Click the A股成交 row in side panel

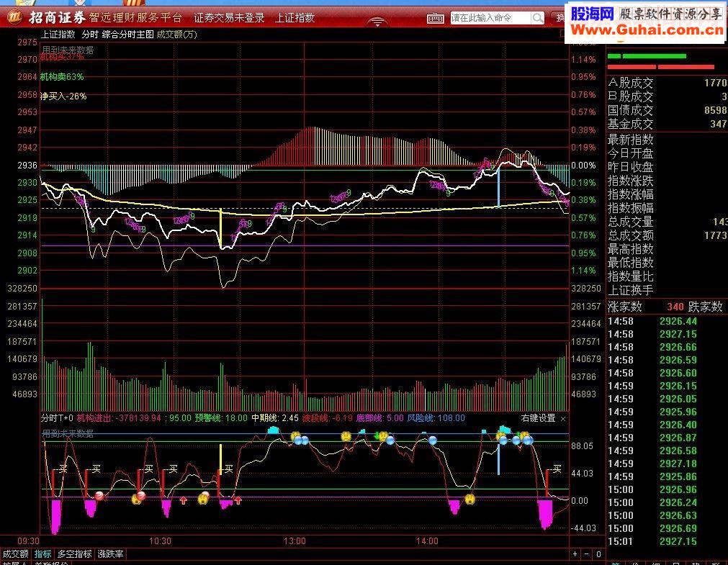tap(668, 83)
